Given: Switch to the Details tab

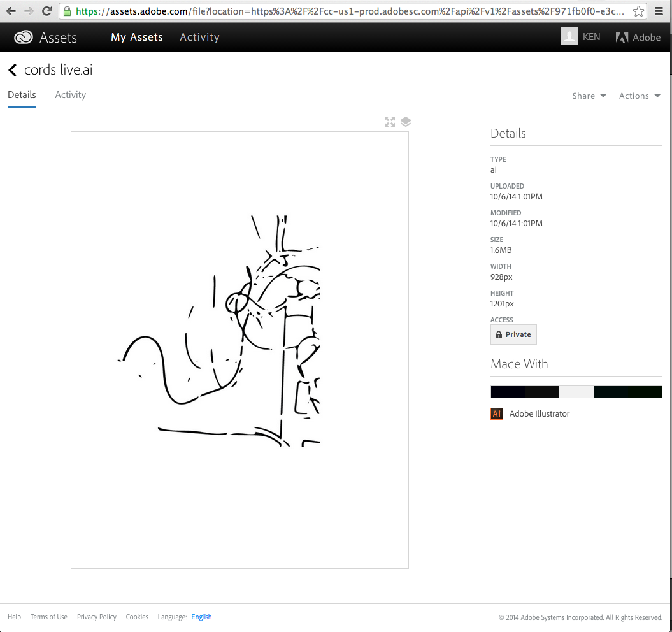Looking at the screenshot, I should click(22, 95).
